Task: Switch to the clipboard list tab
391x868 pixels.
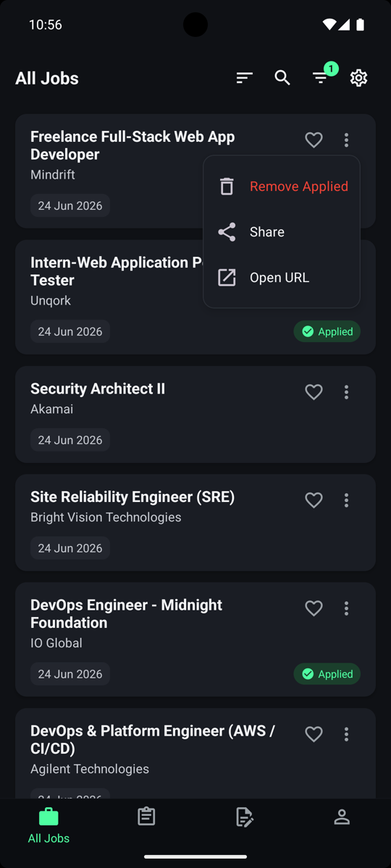Action: (x=146, y=817)
